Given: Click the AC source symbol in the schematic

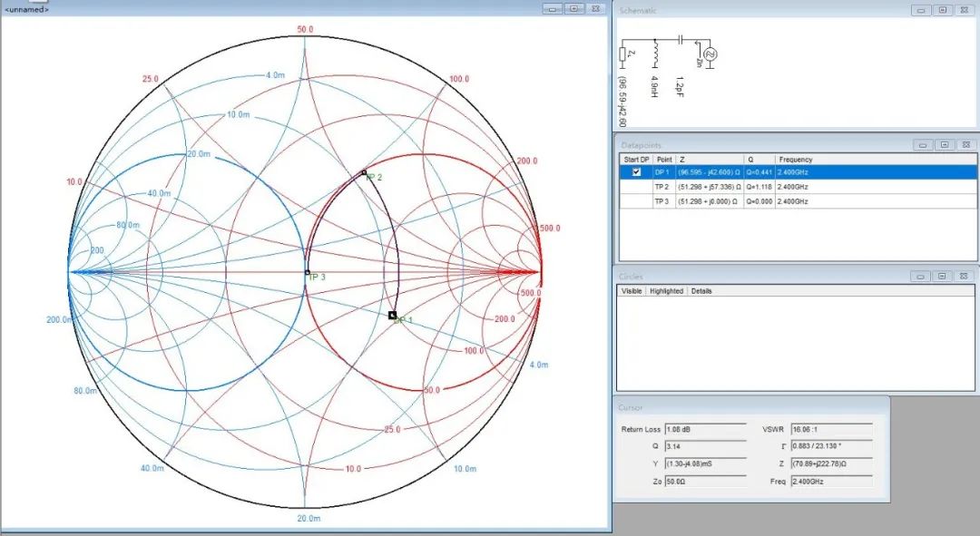Looking at the screenshot, I should (710, 54).
